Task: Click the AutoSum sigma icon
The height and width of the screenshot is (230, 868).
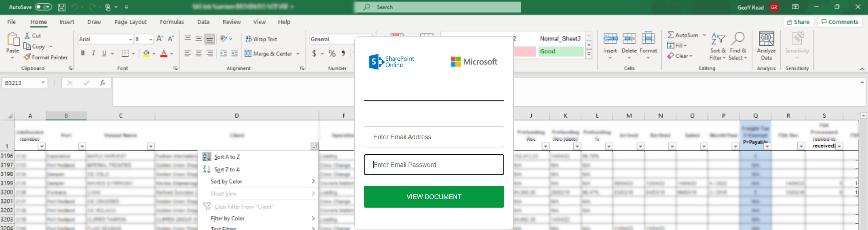Action: (x=670, y=35)
